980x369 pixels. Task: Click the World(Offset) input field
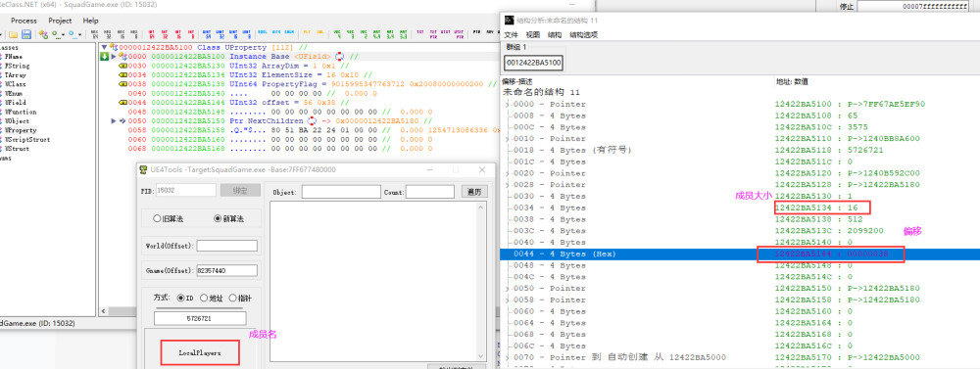click(227, 246)
